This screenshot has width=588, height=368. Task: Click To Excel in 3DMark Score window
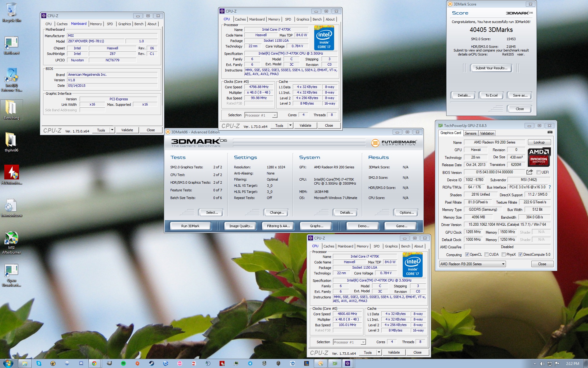point(491,95)
